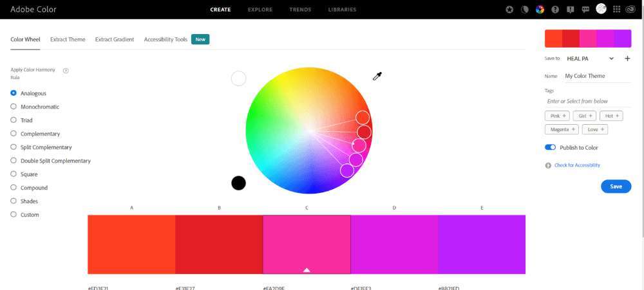644x290 pixels.
Task: Select the Complementary harmony rule
Action: pyautogui.click(x=14, y=134)
